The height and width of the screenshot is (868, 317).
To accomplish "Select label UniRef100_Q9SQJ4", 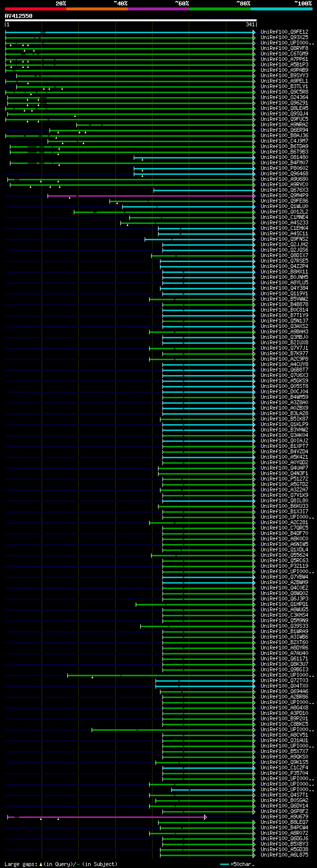I will pyautogui.click(x=284, y=114).
